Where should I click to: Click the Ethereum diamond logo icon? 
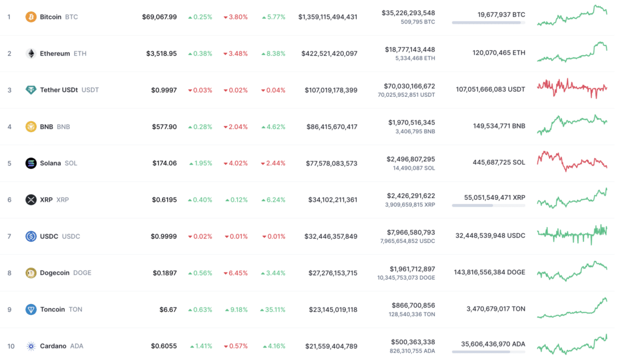31,53
